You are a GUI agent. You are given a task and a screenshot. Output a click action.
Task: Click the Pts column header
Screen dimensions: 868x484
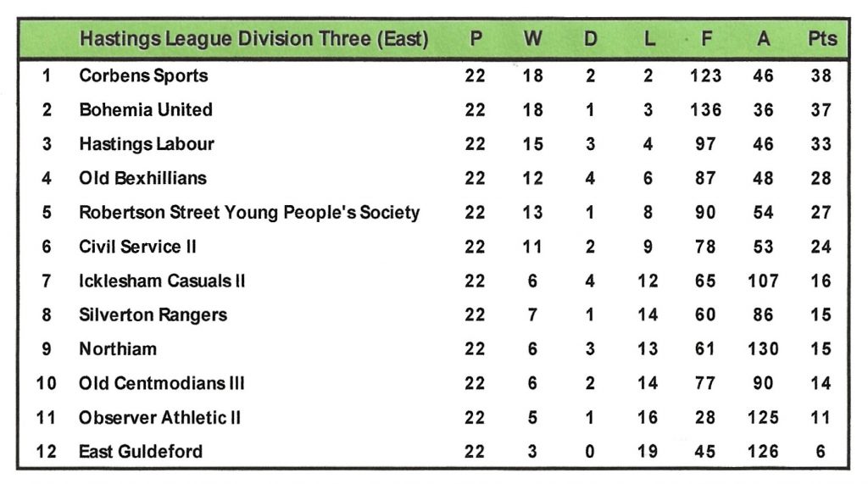click(x=821, y=39)
